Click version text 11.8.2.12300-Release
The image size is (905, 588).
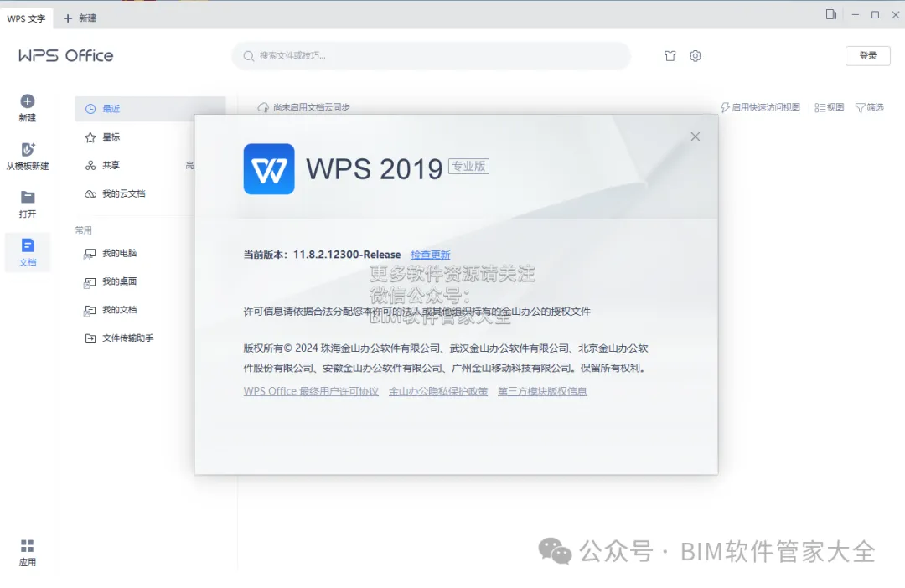tap(347, 255)
